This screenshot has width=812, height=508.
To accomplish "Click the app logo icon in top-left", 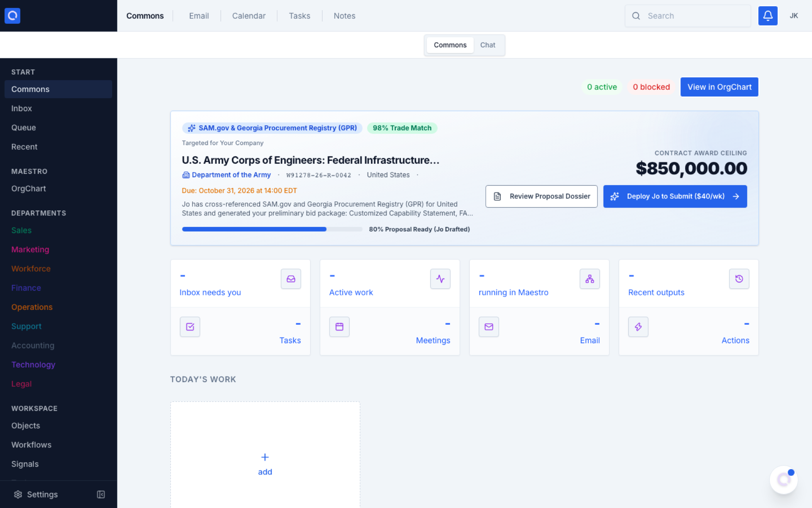I will (12, 16).
